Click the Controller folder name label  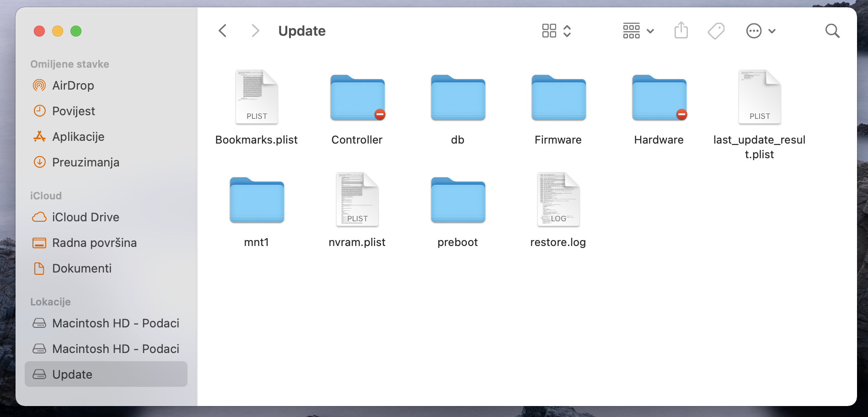[357, 140]
